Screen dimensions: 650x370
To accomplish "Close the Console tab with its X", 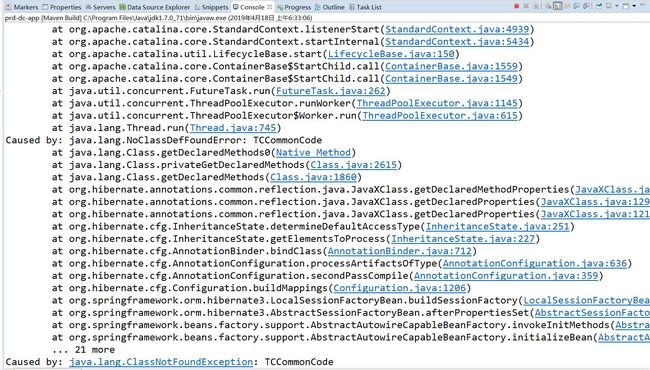I will [x=269, y=7].
